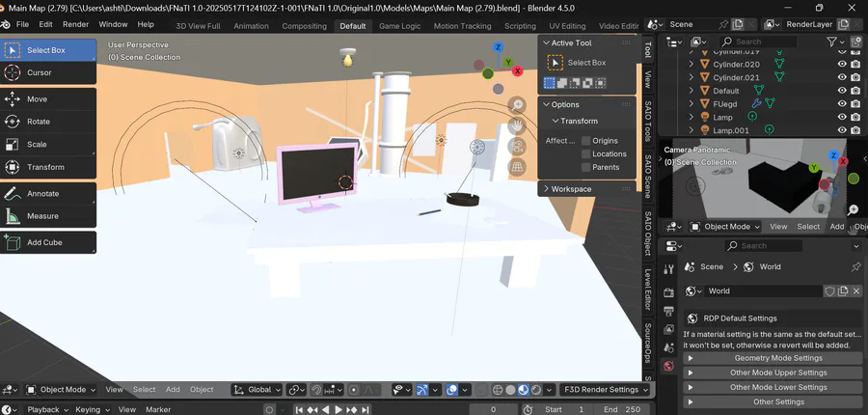868x415 pixels.
Task: Enable Affect Only Origins checkbox
Action: pyautogui.click(x=585, y=141)
